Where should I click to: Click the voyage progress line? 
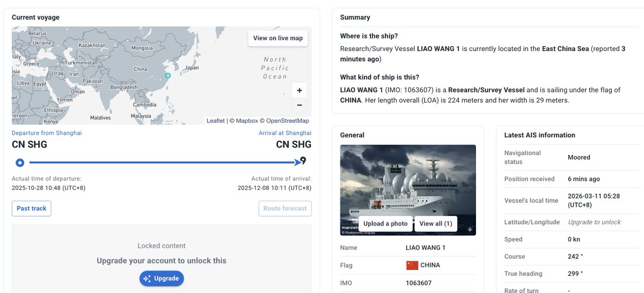coord(163,162)
